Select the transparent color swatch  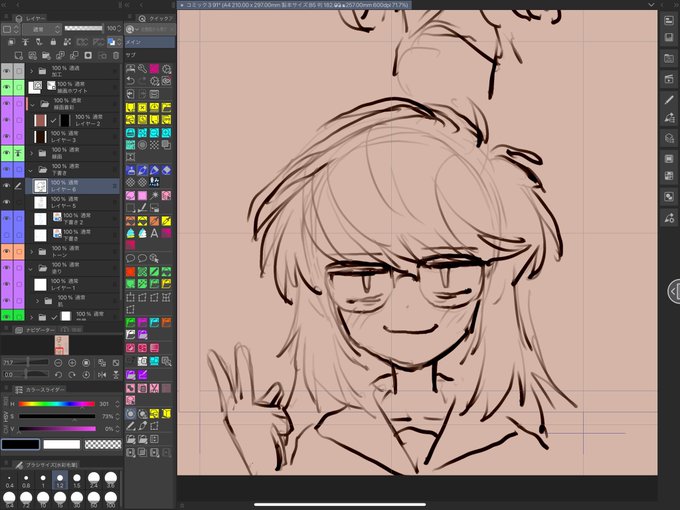[x=103, y=444]
